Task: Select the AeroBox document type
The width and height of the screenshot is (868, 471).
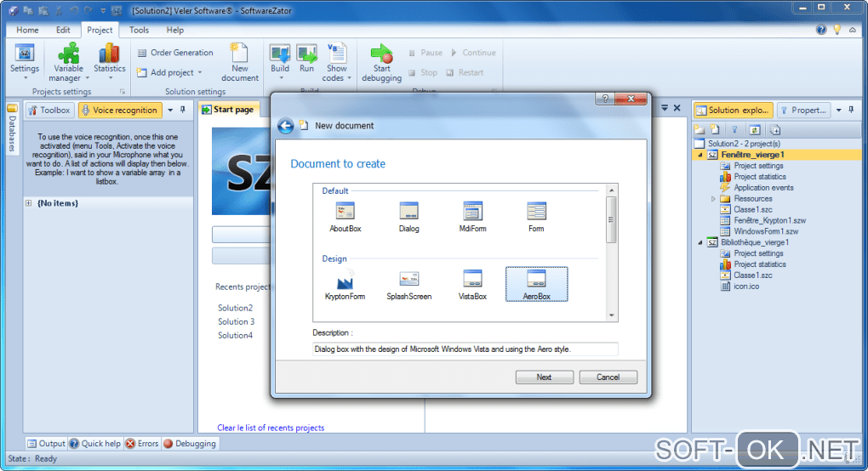Action: pyautogui.click(x=536, y=284)
